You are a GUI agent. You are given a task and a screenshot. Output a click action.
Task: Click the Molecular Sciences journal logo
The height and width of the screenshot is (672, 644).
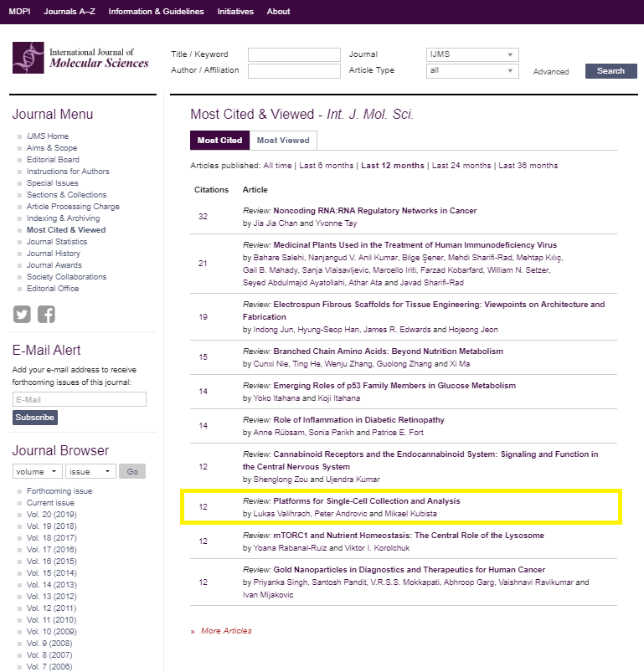(x=80, y=58)
